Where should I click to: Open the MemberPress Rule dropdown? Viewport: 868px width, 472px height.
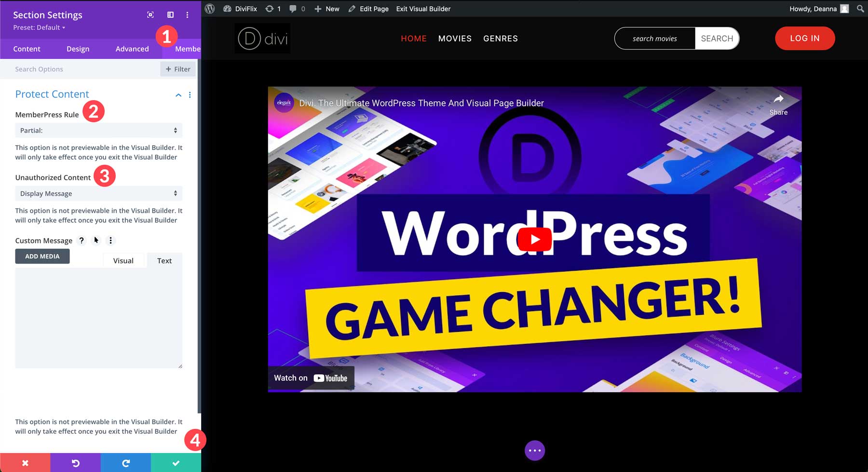coord(99,130)
